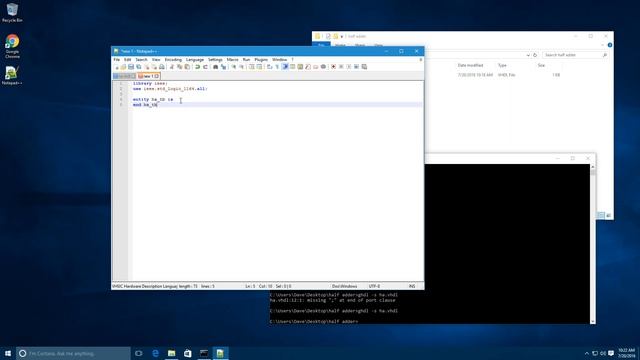The width and height of the screenshot is (640, 360).
Task: Click the Copy toolbar icon
Action: click(x=179, y=67)
